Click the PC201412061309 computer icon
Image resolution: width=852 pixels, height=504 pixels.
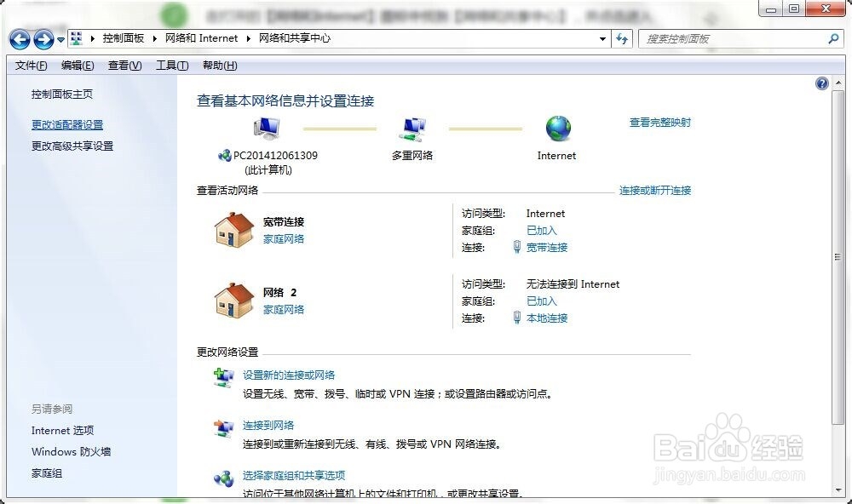coord(267,126)
